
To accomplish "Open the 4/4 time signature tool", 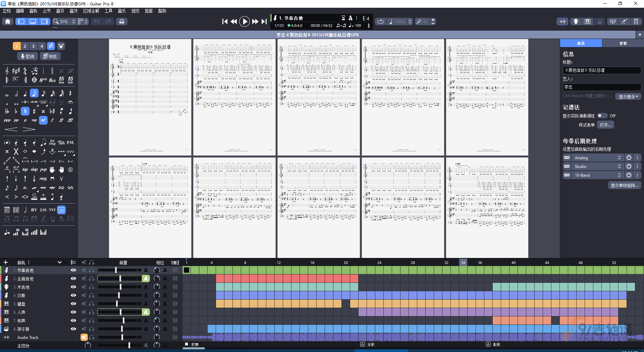I will (25, 71).
